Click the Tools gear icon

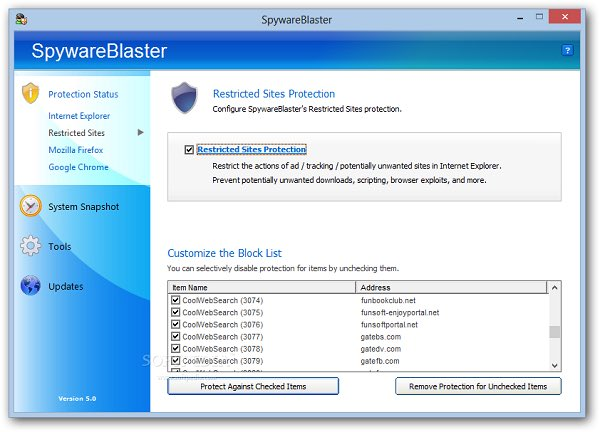tap(30, 246)
